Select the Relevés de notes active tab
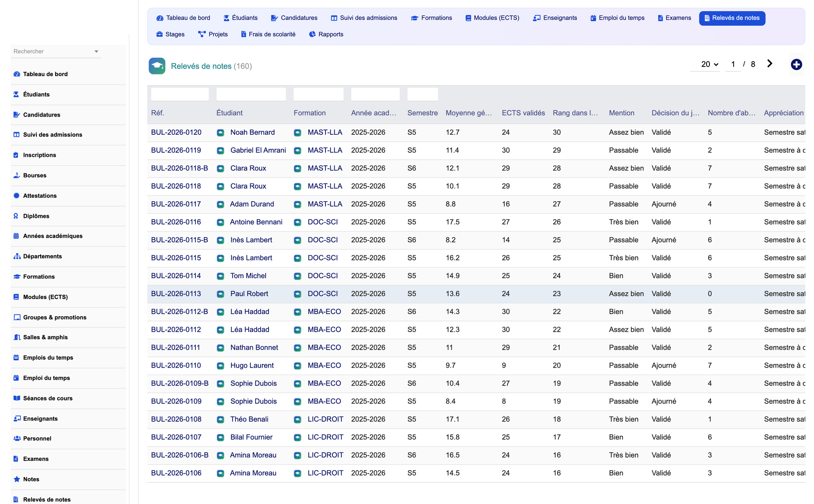 pyautogui.click(x=732, y=18)
